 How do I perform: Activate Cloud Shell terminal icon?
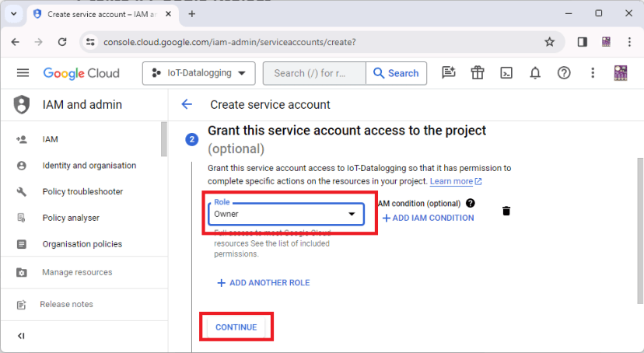click(x=506, y=73)
